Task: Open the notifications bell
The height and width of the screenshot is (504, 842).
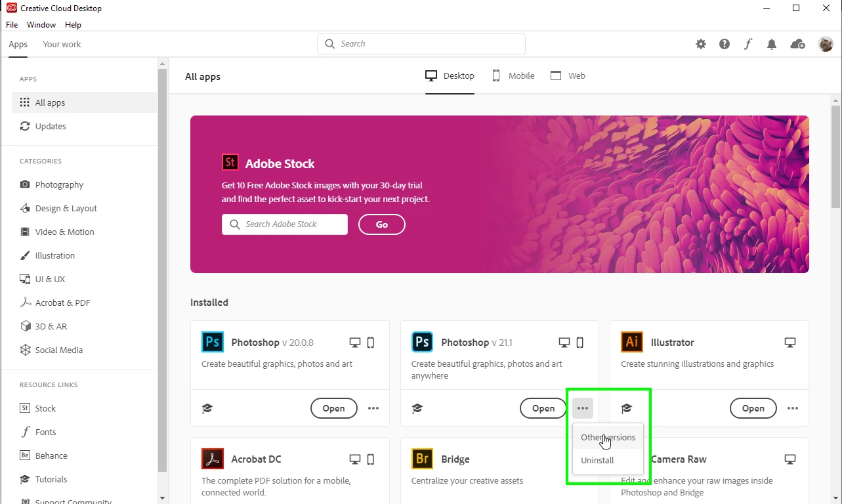Action: 772,44
